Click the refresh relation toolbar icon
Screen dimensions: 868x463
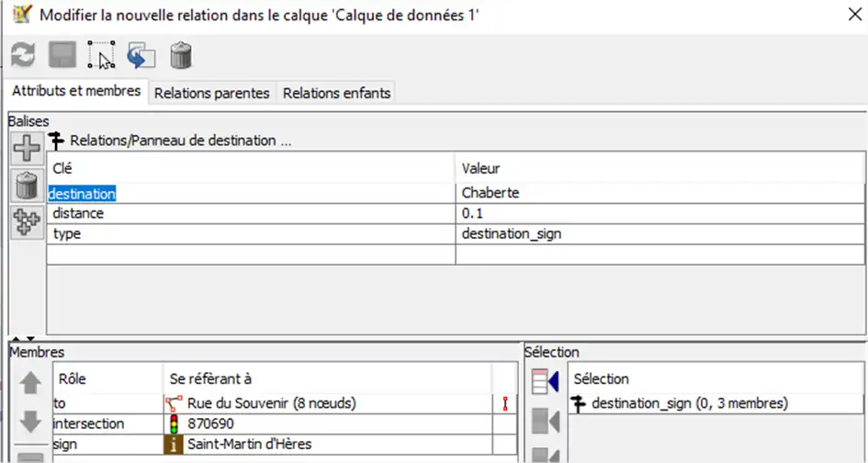pos(23,56)
